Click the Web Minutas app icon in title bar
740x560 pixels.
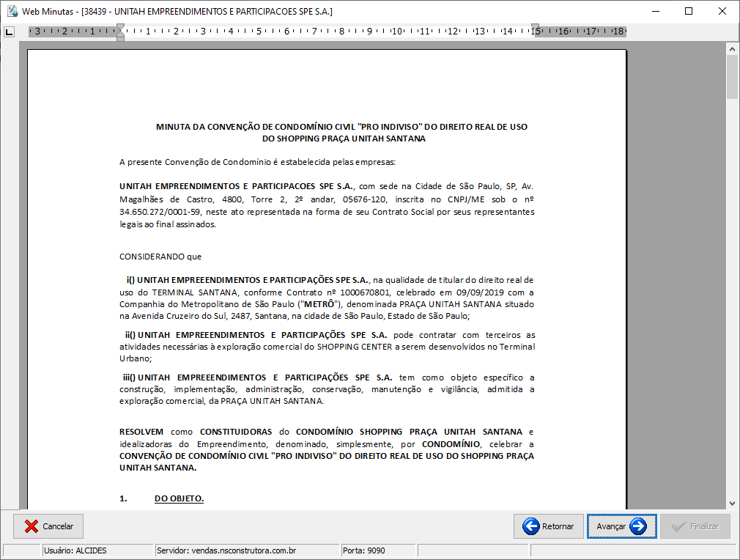coord(12,11)
